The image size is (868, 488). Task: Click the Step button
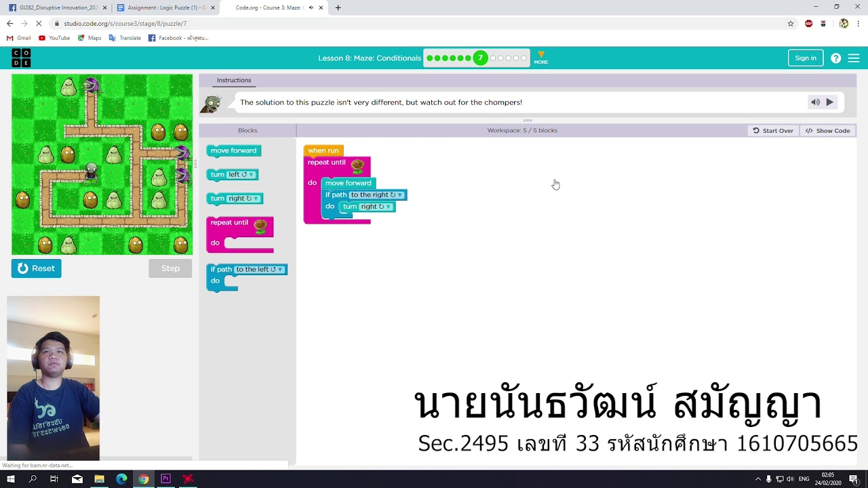coord(171,268)
